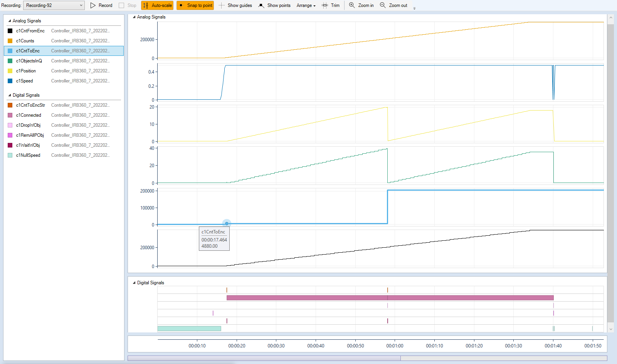This screenshot has width=617, height=364.
Task: Collapse the Analog Signals chart section
Action: click(134, 17)
